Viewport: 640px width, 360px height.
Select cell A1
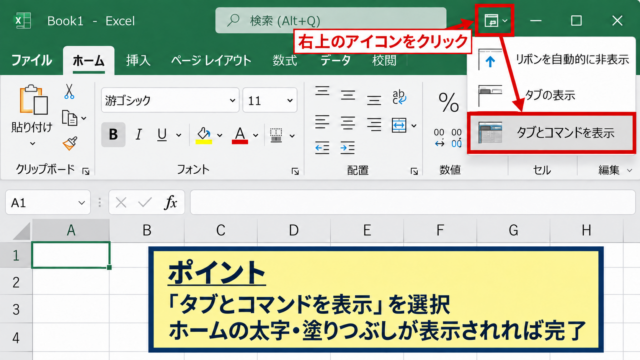click(71, 255)
